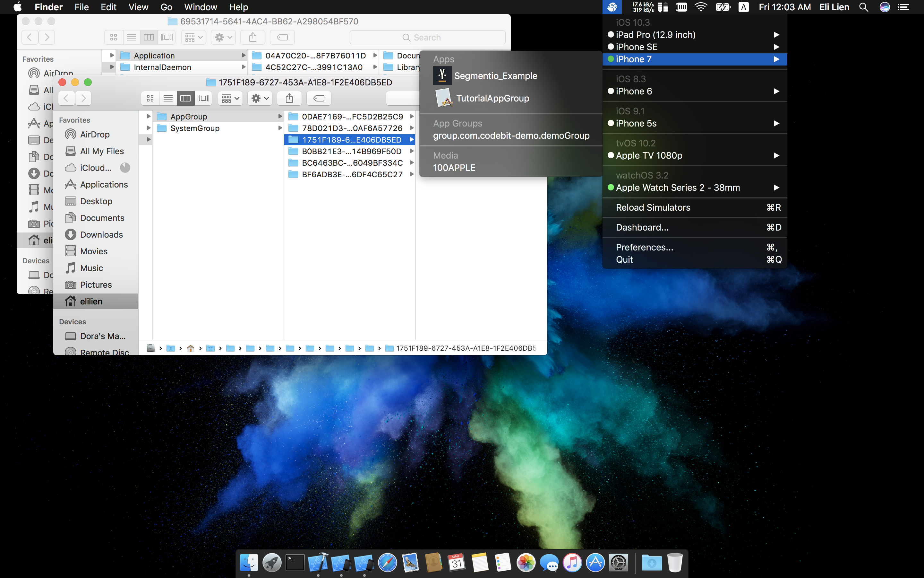Select folder BC6463BC-...6049BF334C

click(x=350, y=163)
